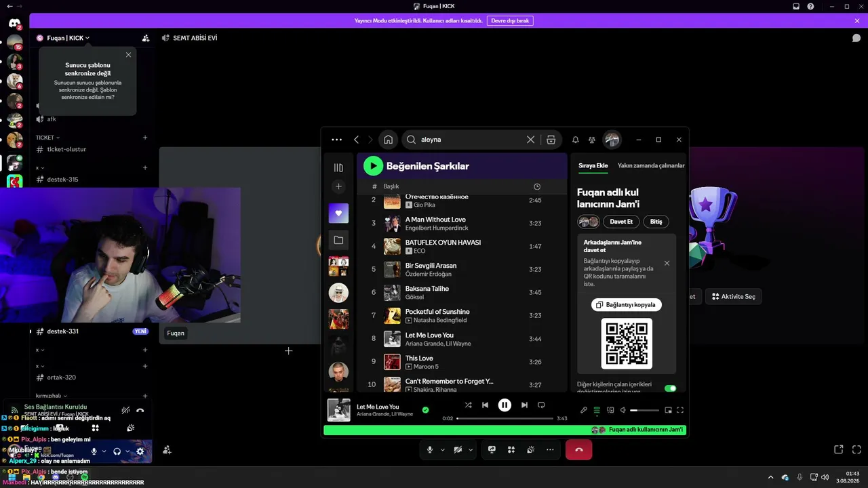
Task: Open Spotify Home
Action: click(x=388, y=140)
